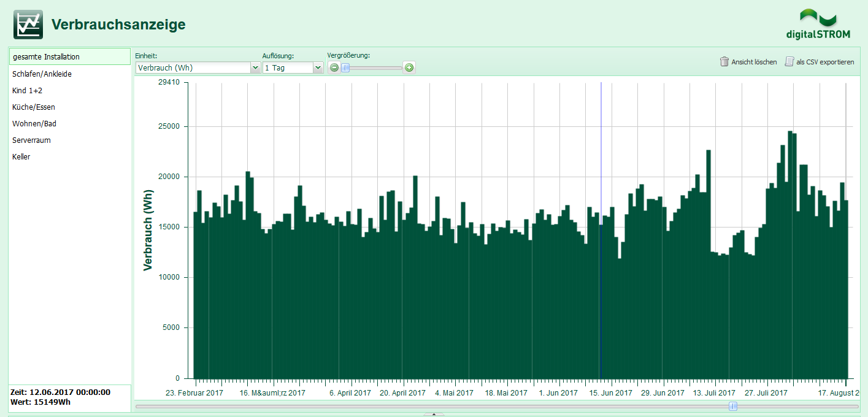
Task: Select Küche/Essen room
Action: [70, 107]
